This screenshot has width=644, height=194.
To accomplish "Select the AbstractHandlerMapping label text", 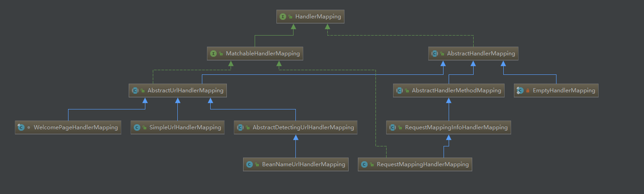I will pyautogui.click(x=481, y=54).
